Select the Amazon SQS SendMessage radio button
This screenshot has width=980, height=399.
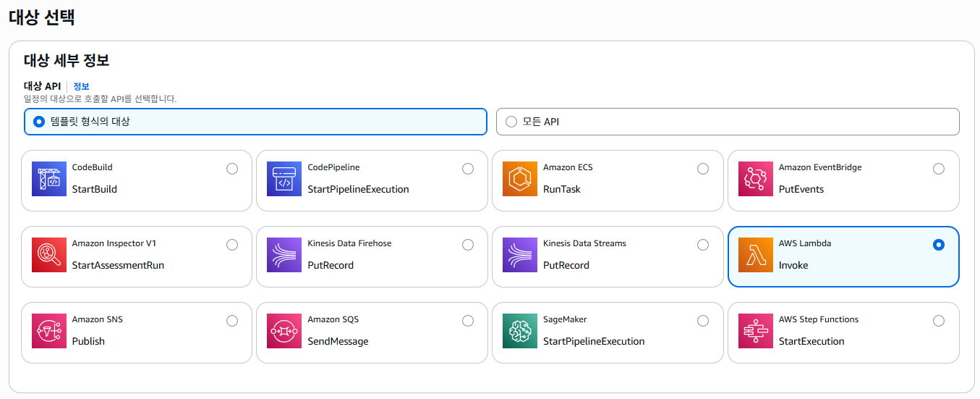coord(468,321)
